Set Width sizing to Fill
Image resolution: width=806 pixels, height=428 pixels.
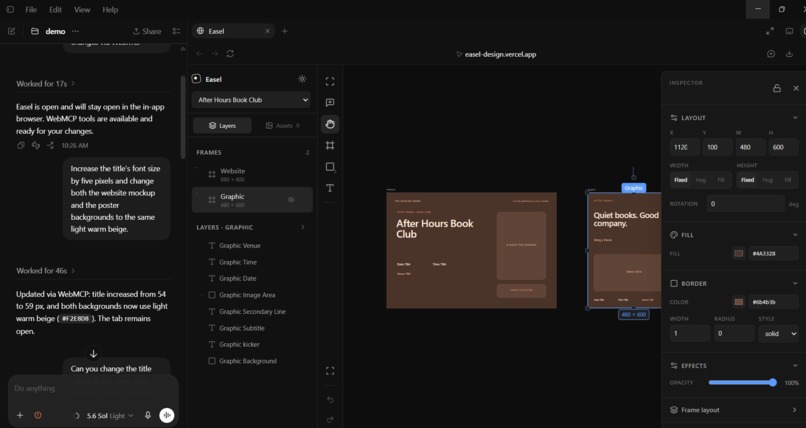click(x=721, y=180)
